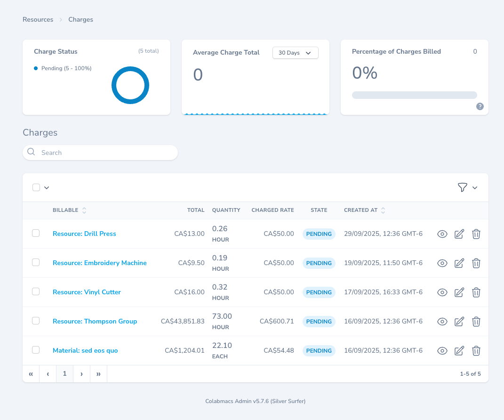View the Drill Press charge details
Viewport: 504px width, 420px height.
click(442, 234)
